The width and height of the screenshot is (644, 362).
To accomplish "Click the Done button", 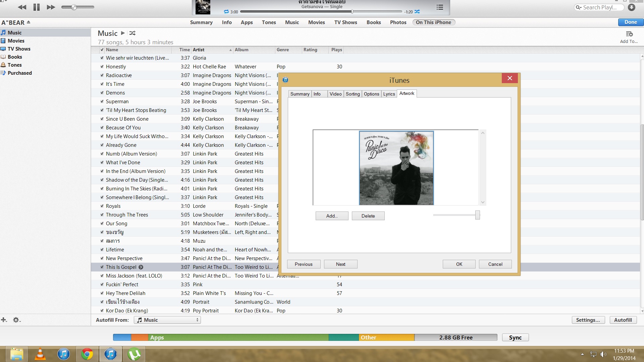I will (x=631, y=22).
